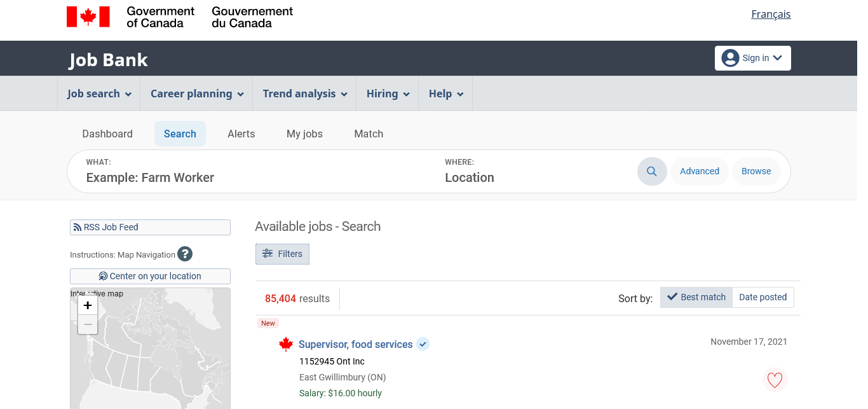Click the maple leaf icon beside job listing

286,345
